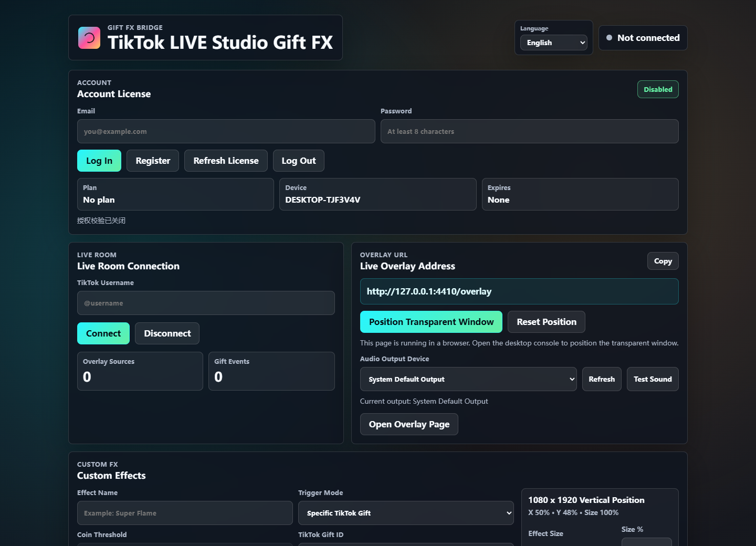Refresh the audio output device list

(x=602, y=379)
